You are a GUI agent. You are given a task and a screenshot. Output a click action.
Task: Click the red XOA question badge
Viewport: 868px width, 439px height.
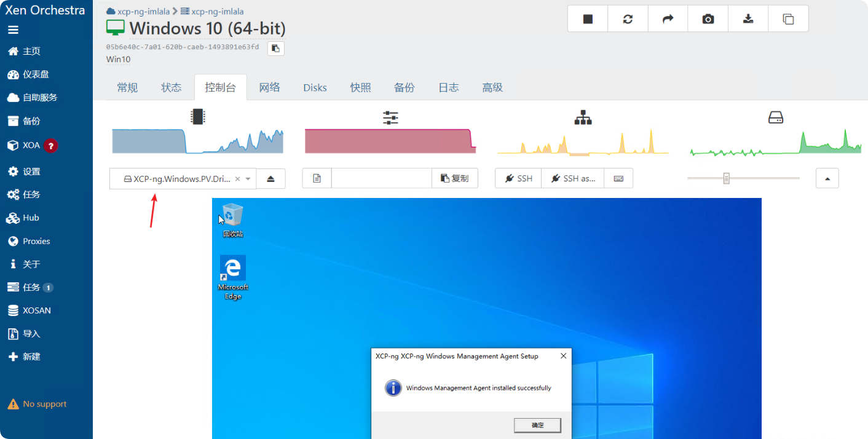pyautogui.click(x=51, y=146)
